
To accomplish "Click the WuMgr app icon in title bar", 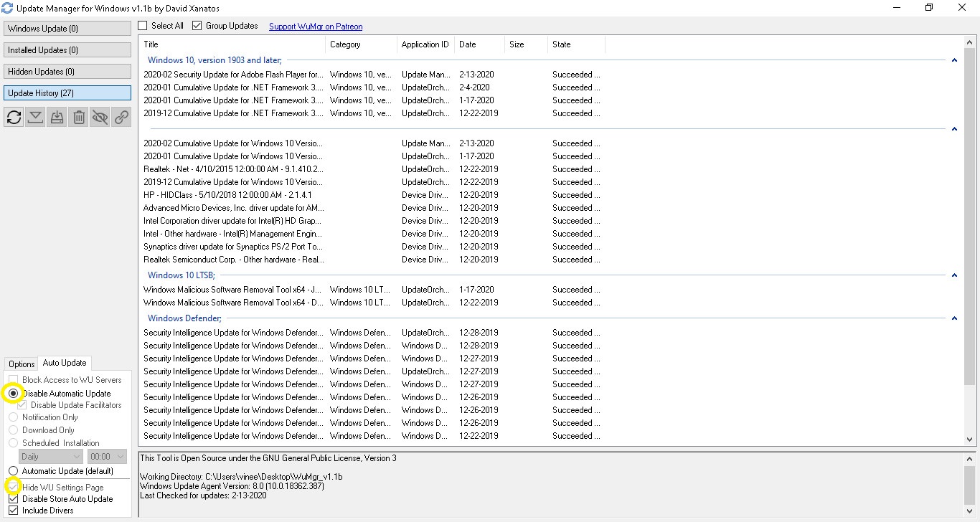I will [7, 8].
